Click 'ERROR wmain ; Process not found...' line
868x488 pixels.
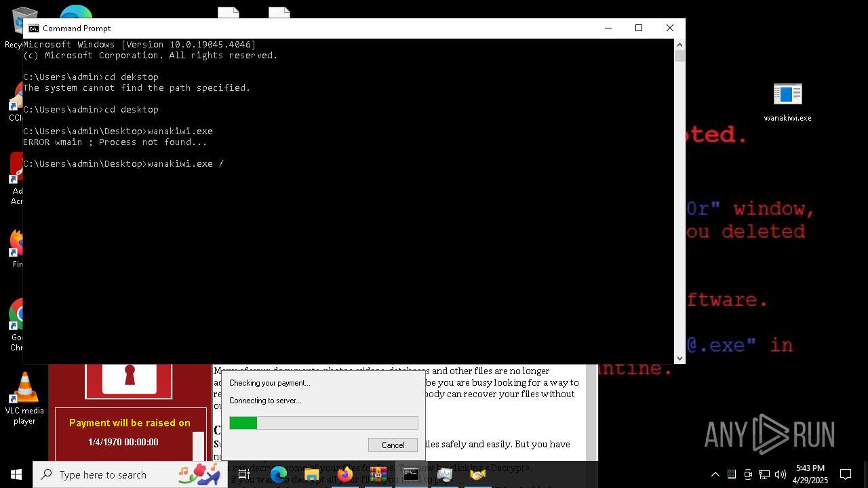click(x=115, y=142)
